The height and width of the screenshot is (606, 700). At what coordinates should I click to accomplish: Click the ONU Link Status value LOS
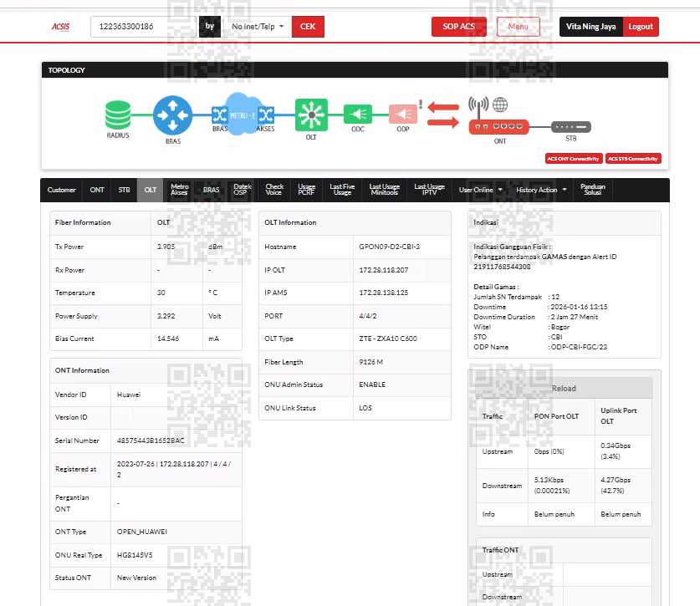click(365, 408)
